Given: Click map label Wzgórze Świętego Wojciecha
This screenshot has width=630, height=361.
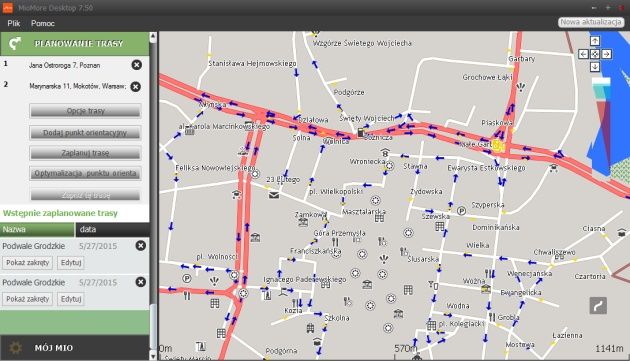Looking at the screenshot, I should pyautogui.click(x=362, y=43).
